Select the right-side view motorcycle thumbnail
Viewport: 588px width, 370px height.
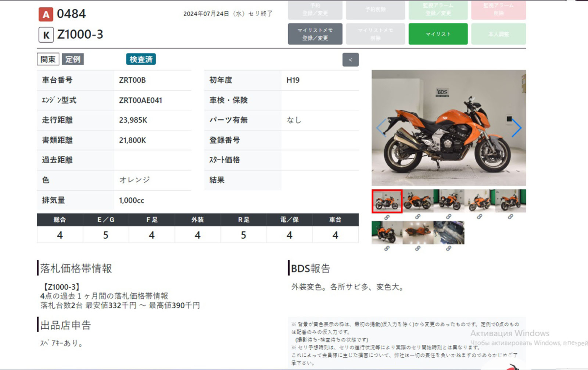coord(417,201)
